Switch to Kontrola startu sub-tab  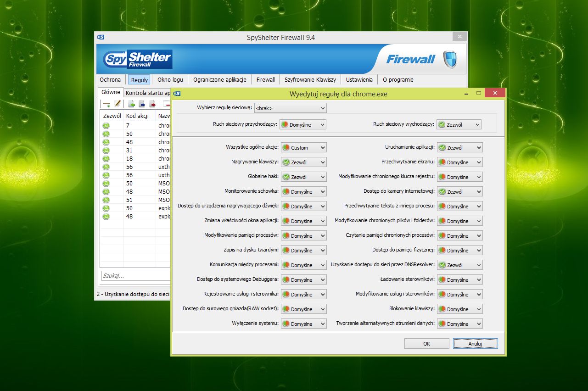coord(147,93)
